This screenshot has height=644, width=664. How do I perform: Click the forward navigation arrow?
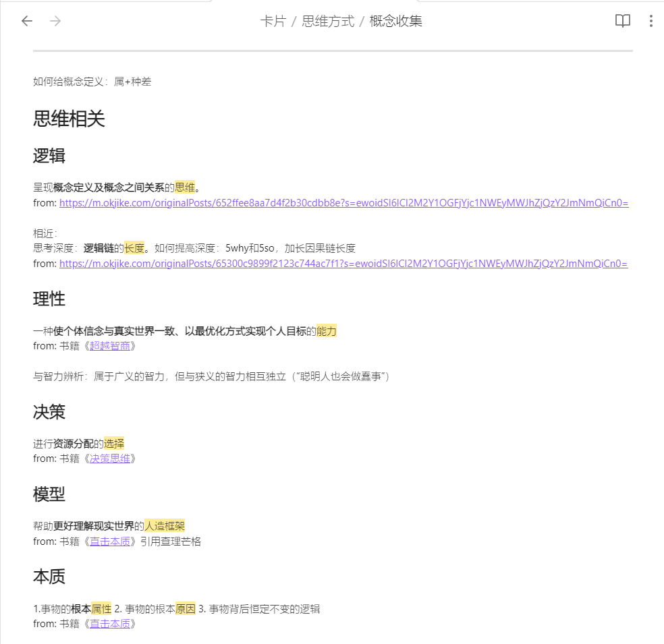pyautogui.click(x=55, y=21)
